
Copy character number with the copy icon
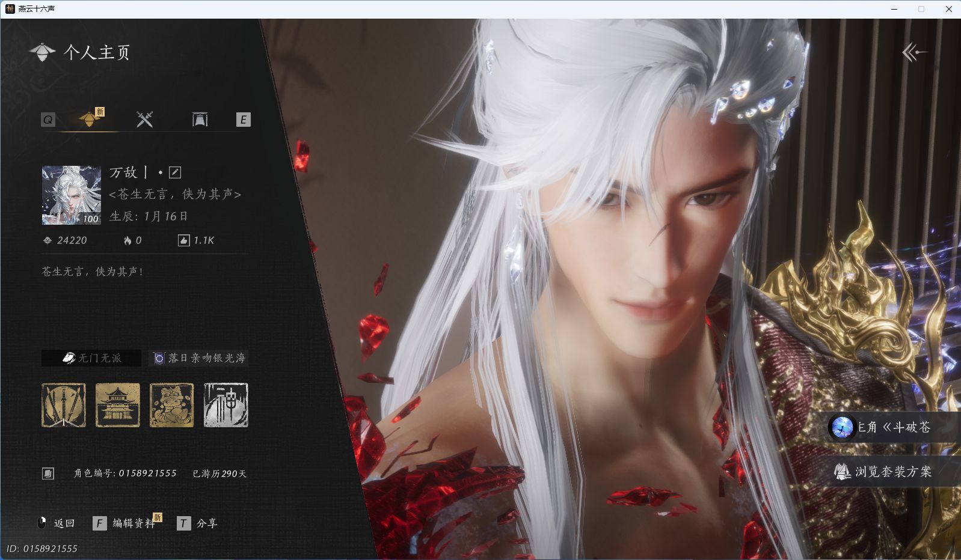coord(48,473)
